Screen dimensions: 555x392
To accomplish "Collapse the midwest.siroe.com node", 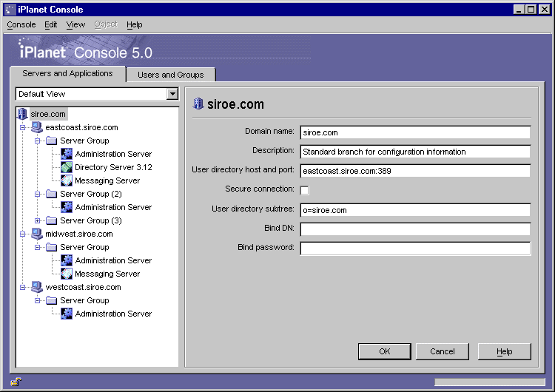I will 23,234.
